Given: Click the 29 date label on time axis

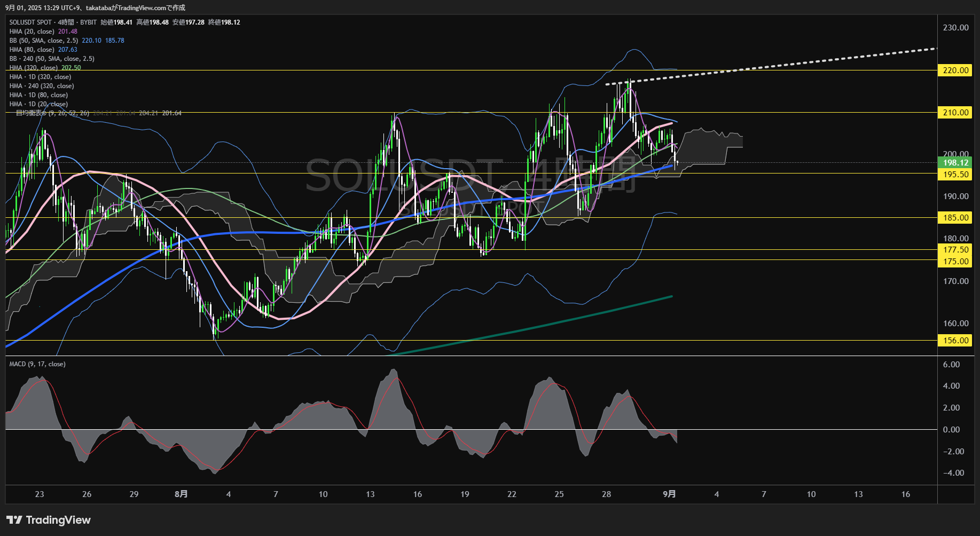Looking at the screenshot, I should coord(134,494).
